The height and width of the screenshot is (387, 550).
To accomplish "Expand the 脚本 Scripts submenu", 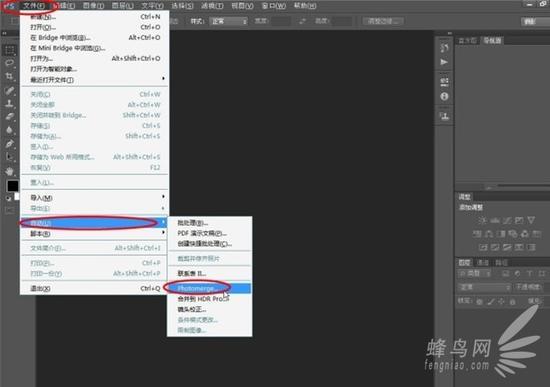I will [94, 234].
